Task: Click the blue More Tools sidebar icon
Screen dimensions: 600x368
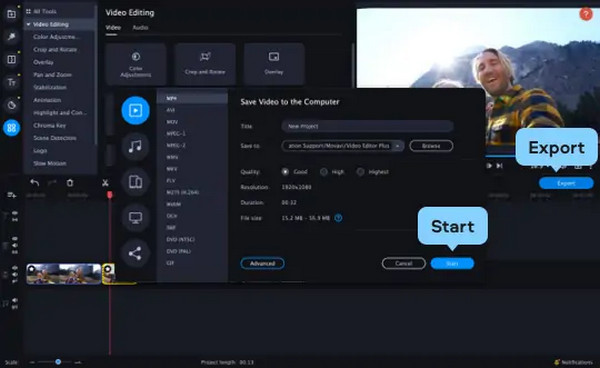Action: pos(11,128)
